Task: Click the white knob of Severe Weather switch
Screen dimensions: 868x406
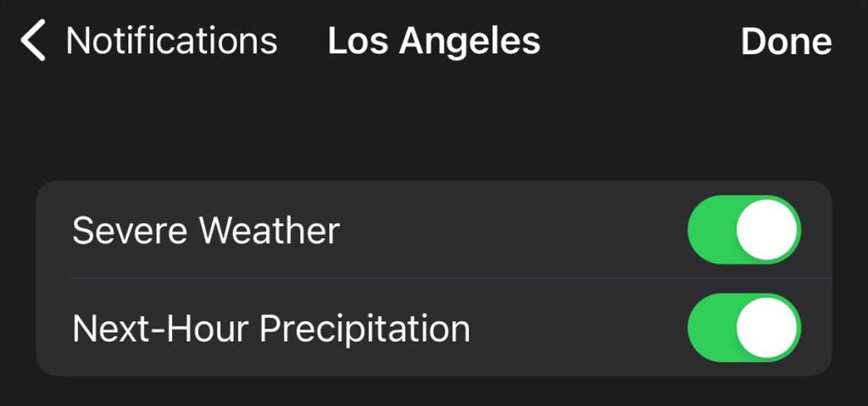Action: click(767, 230)
